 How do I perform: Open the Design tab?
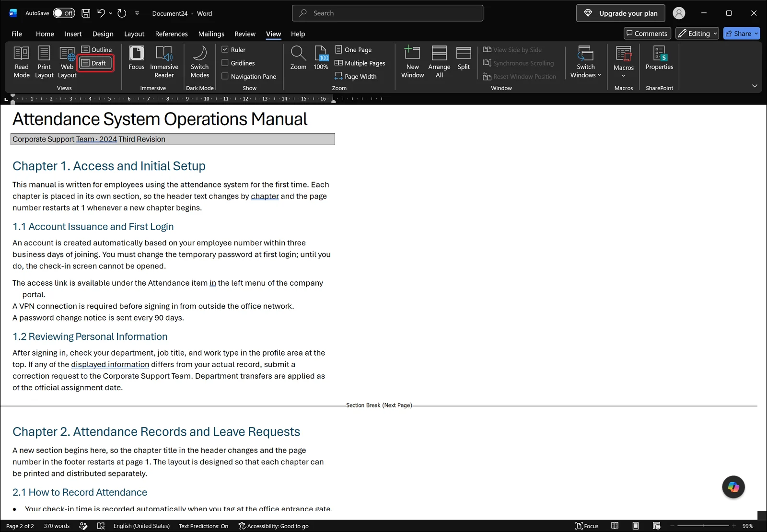click(x=103, y=34)
